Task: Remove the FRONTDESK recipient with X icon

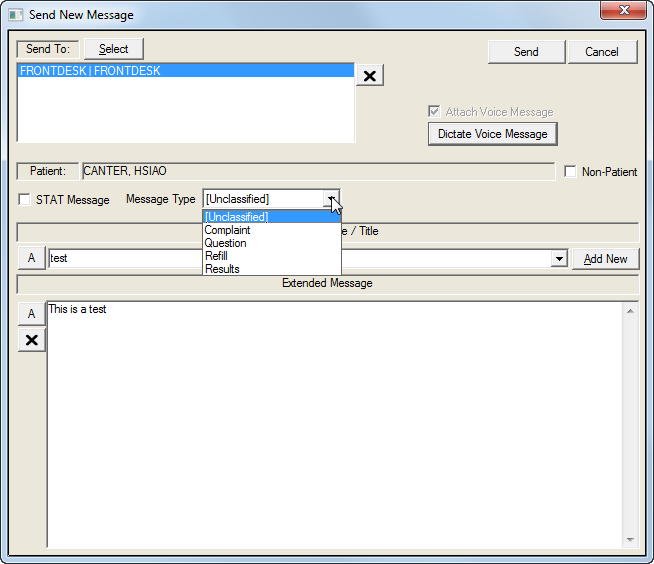Action: [x=369, y=76]
